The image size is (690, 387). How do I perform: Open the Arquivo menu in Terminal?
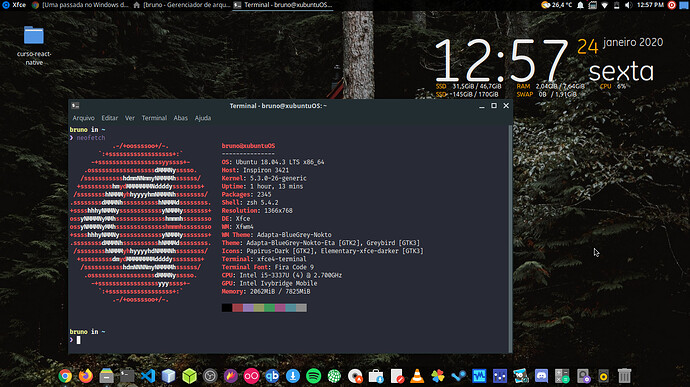[84, 118]
